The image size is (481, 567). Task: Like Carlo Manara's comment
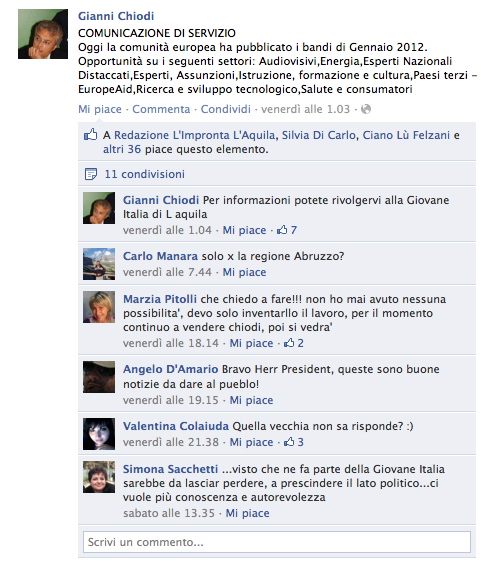tap(244, 272)
